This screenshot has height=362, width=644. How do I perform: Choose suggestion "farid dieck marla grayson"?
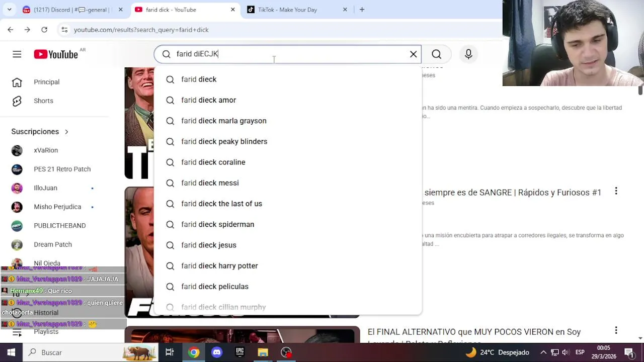(288, 121)
